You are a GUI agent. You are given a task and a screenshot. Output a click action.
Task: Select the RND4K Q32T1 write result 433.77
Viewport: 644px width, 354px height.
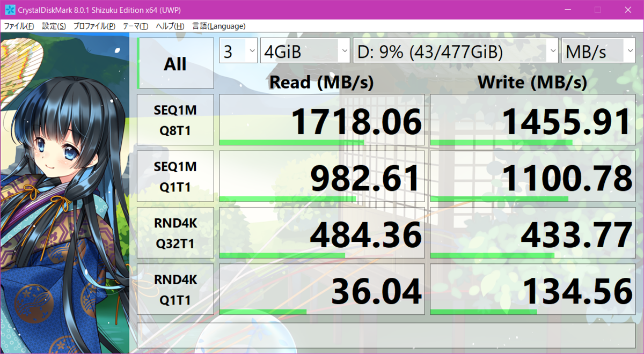click(533, 232)
